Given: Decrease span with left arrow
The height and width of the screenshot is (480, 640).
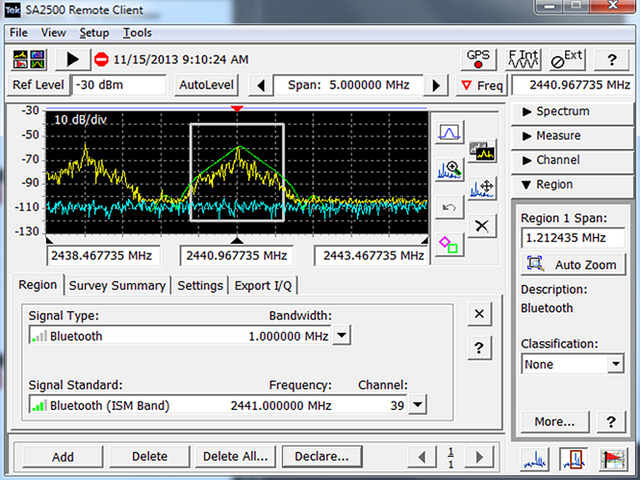Looking at the screenshot, I should 261,85.
